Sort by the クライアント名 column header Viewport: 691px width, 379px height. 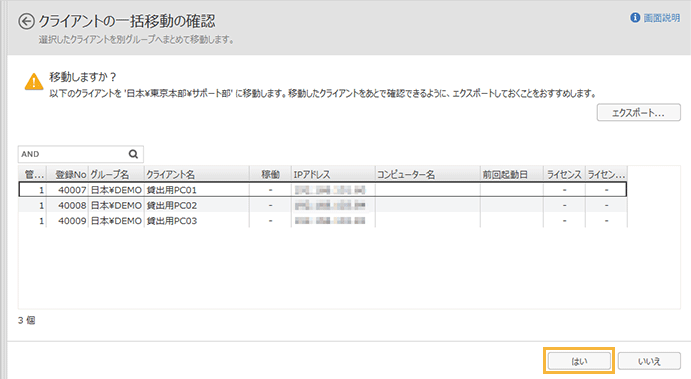point(197,175)
